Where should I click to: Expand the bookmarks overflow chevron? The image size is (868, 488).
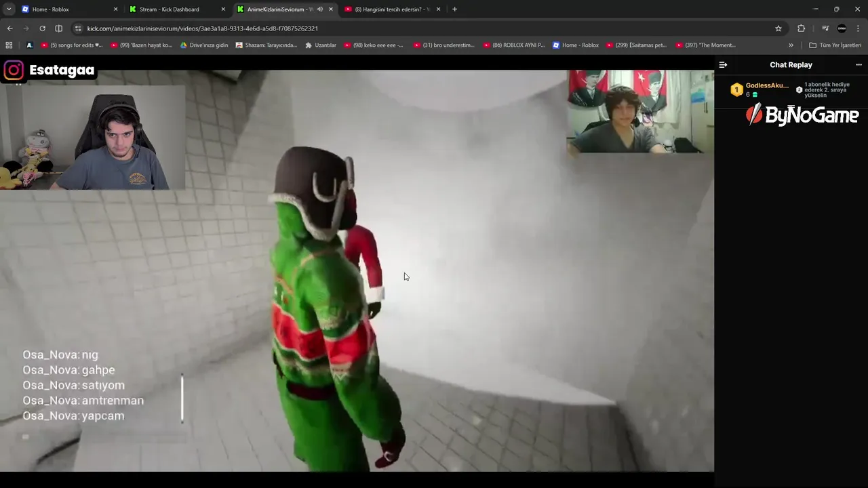[791, 45]
